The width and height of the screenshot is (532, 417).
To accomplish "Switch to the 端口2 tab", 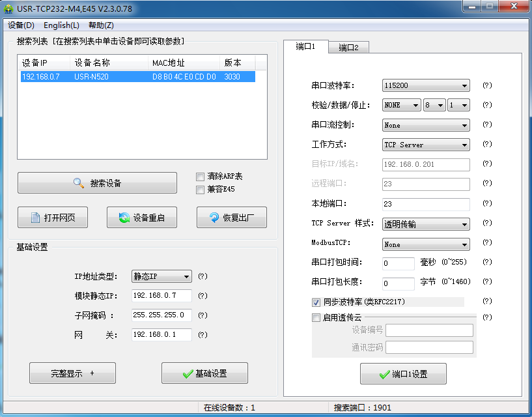I will pyautogui.click(x=350, y=47).
